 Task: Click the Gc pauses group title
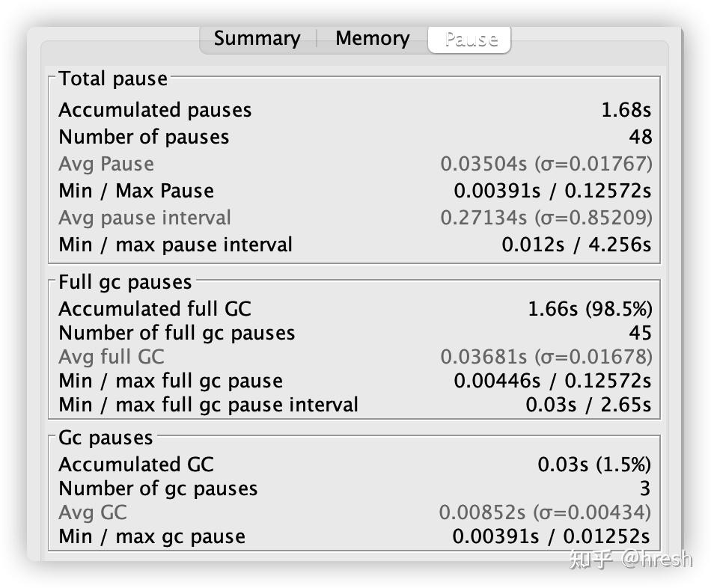point(106,438)
